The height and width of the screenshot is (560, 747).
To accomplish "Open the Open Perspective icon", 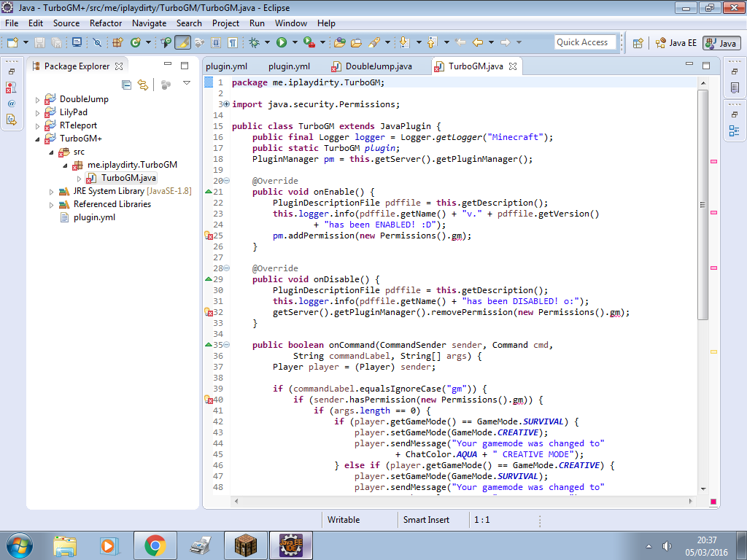I will click(x=638, y=43).
